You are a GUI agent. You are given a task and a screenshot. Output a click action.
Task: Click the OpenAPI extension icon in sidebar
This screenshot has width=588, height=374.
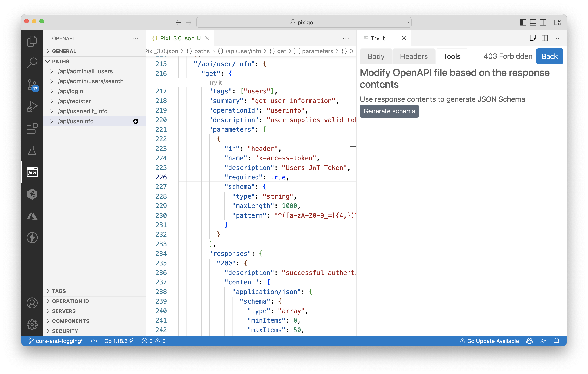pos(33,172)
